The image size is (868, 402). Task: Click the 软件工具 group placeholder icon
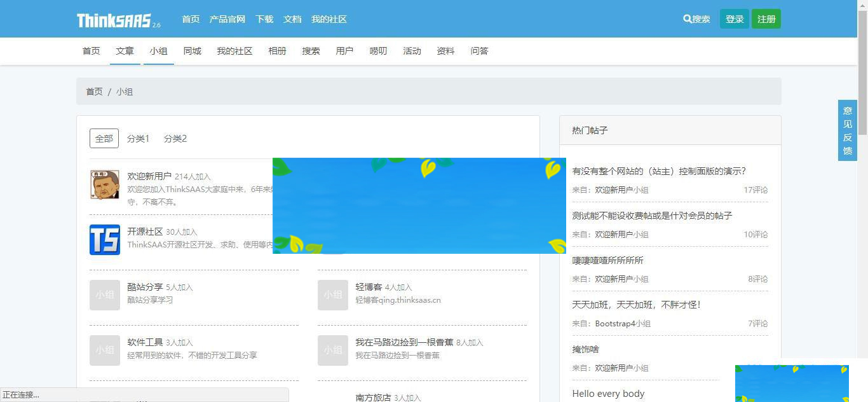(104, 350)
